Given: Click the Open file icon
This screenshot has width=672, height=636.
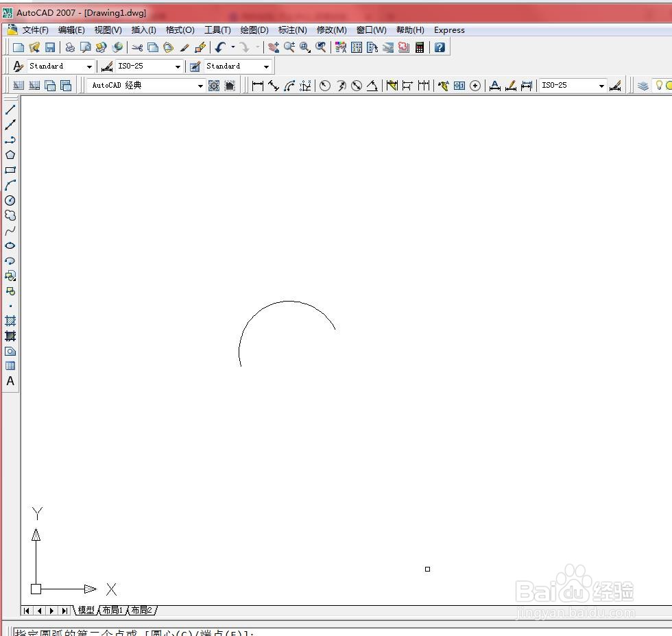Looking at the screenshot, I should 34,47.
